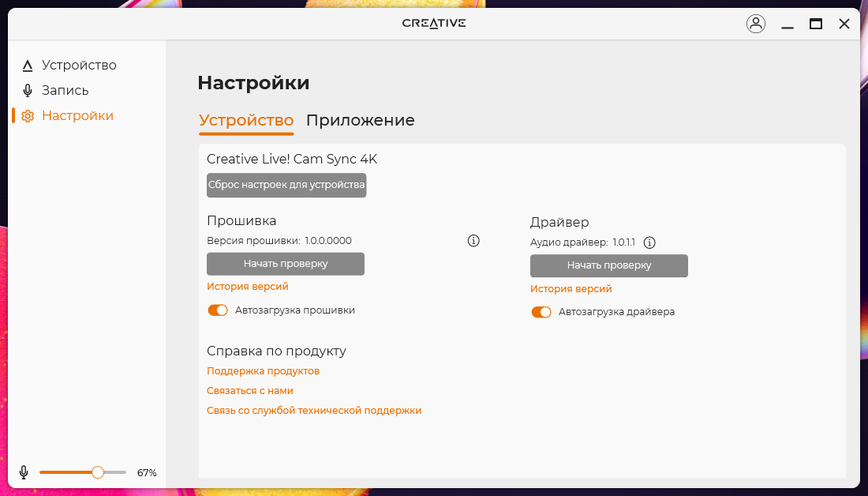Click the Creative Live! Cam Sync 4K name
Screen dimensions: 868x496
point(292,159)
